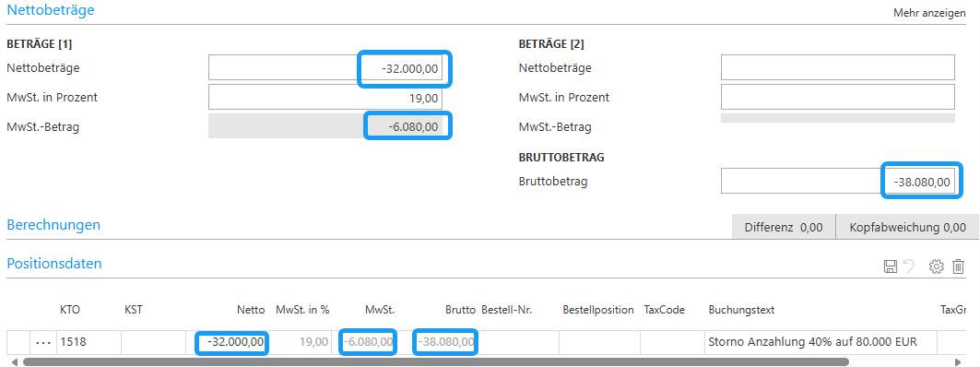Edit the MwSt. in Prozent field showing 19,00
The height and width of the screenshot is (367, 980).
[x=325, y=98]
